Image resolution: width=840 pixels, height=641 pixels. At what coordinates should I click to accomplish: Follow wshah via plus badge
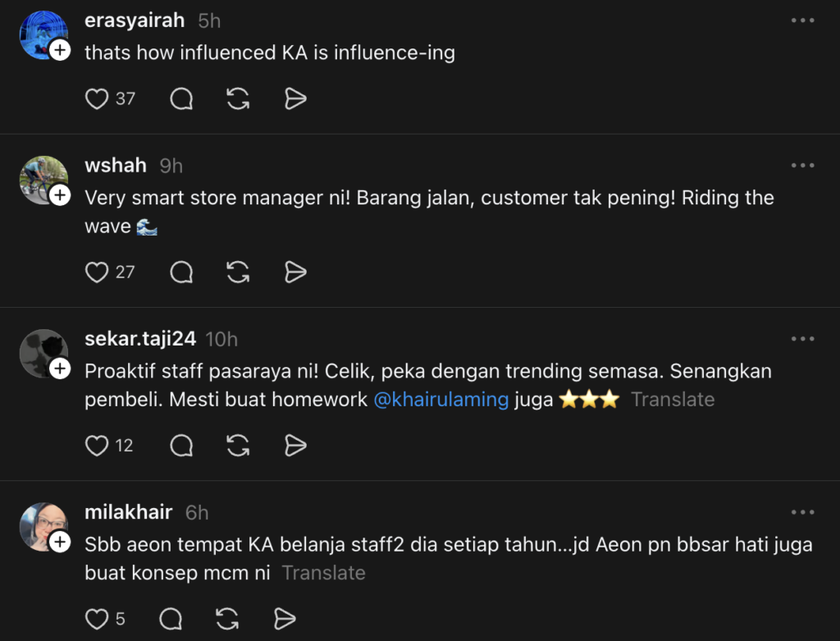[x=60, y=195]
